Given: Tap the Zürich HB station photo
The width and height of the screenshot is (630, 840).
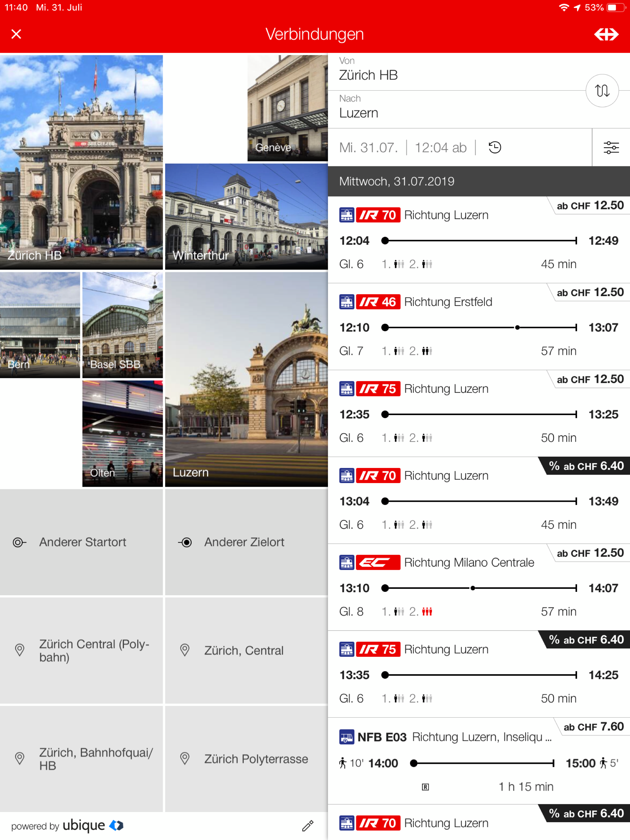Looking at the screenshot, I should coord(81,162).
